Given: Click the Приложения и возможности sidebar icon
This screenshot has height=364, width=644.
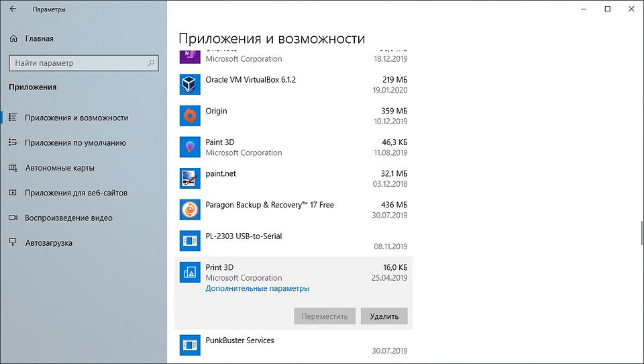Looking at the screenshot, I should click(x=13, y=118).
